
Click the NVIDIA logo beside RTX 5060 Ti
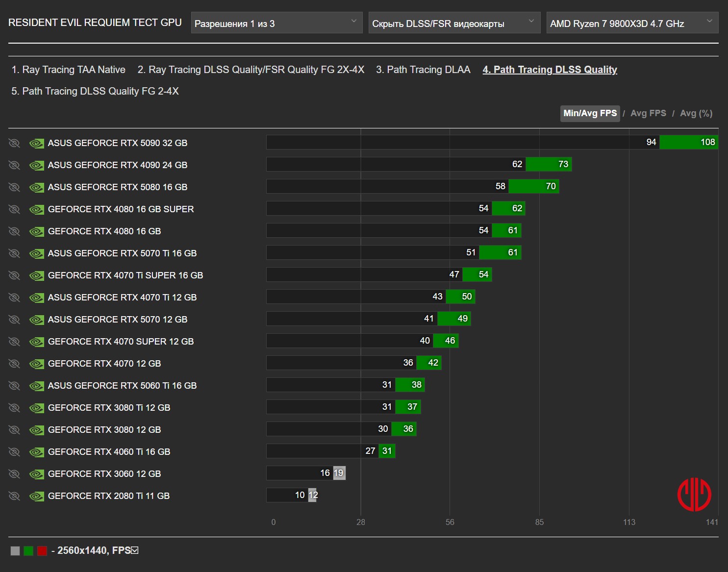[37, 386]
